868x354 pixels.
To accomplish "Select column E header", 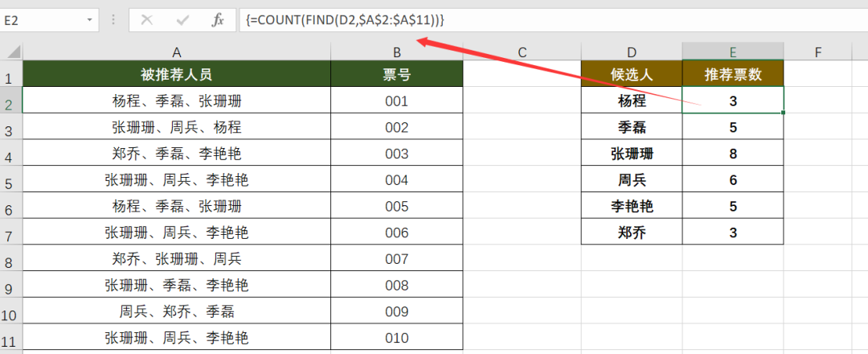I will [x=733, y=52].
